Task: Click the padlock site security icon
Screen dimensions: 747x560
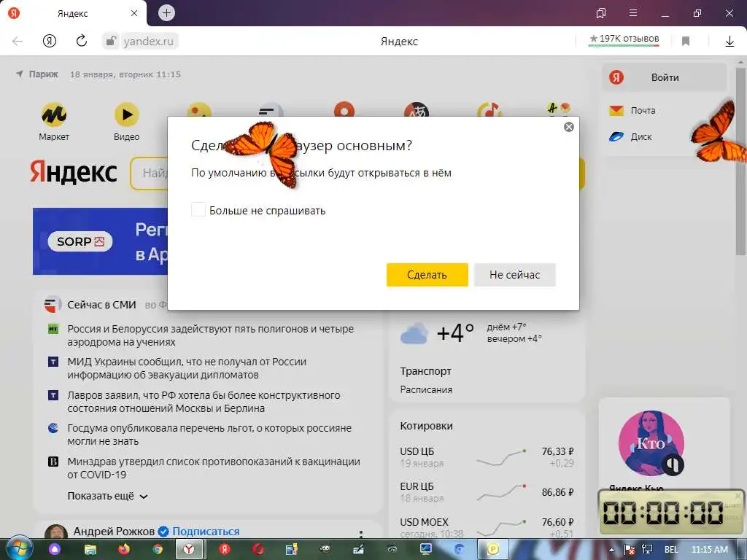Action: point(111,41)
